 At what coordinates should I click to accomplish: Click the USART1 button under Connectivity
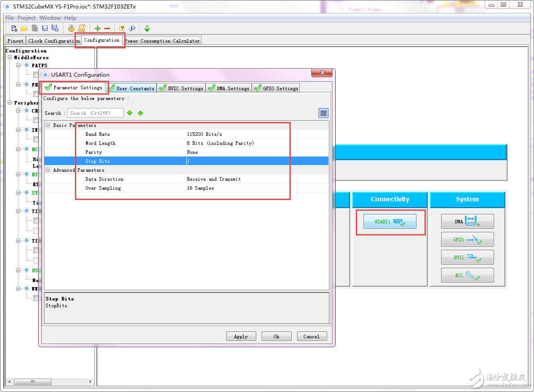(x=390, y=222)
